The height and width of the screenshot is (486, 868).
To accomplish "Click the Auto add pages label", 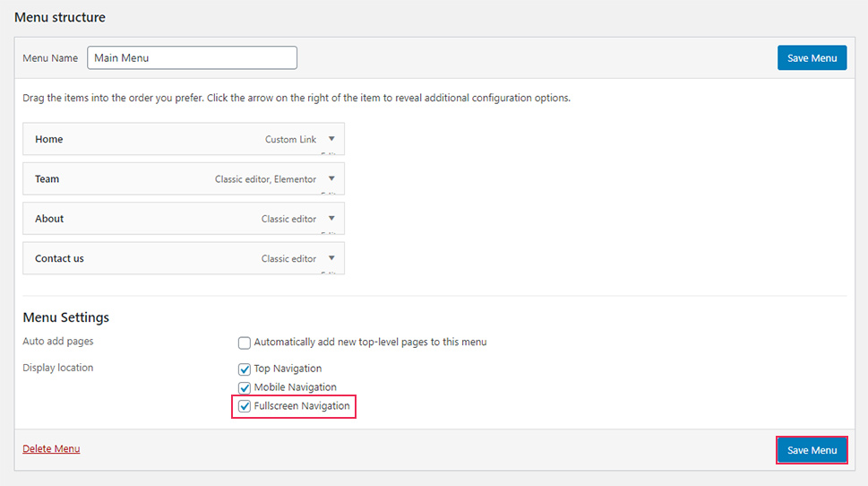I will click(57, 341).
